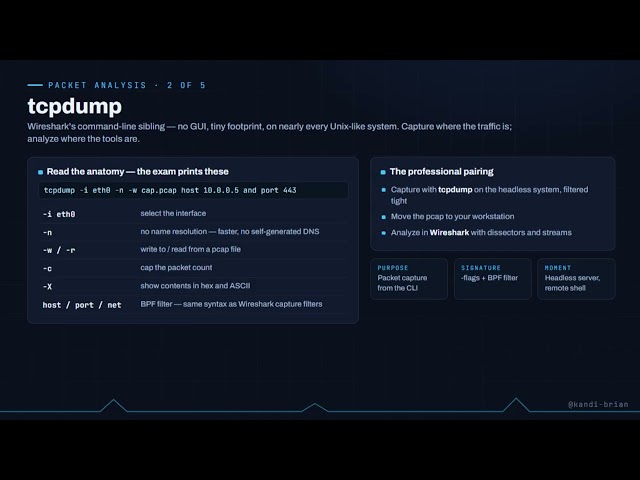Click the '-n' flag entry

[47, 232]
